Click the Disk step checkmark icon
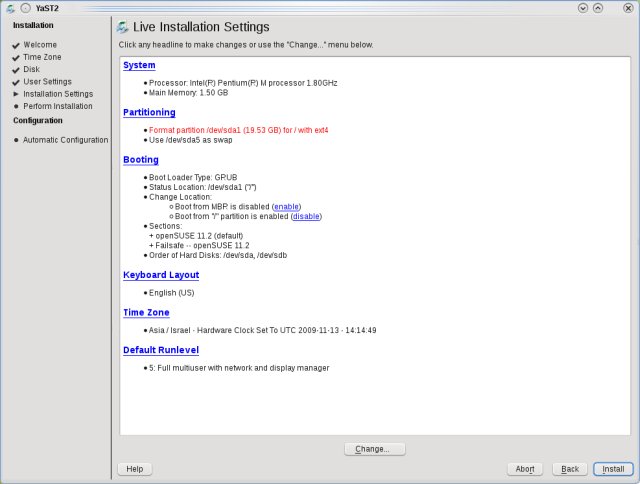Viewport: 640px width, 484px height. click(x=16, y=70)
